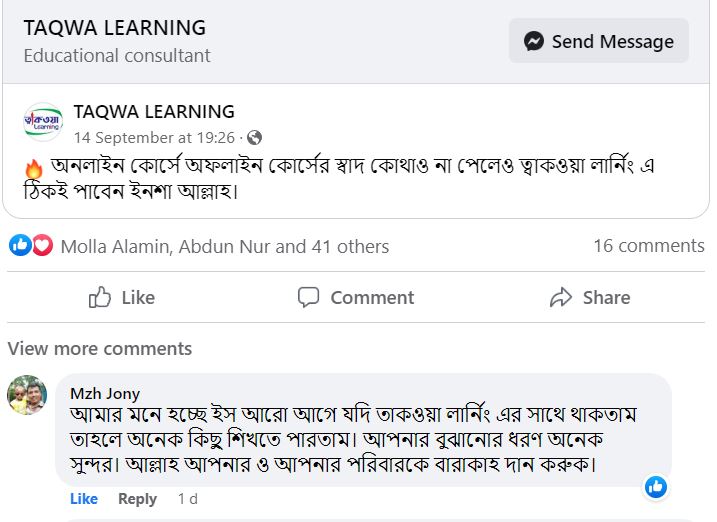Click the blue like reaction icon
Image resolution: width=717 pixels, height=522 pixels.
click(20, 245)
